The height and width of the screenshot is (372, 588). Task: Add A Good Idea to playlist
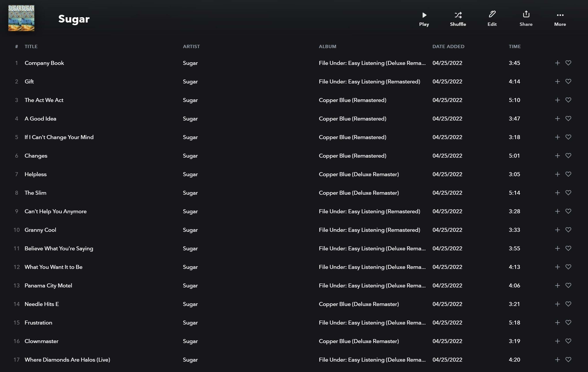coord(557,119)
